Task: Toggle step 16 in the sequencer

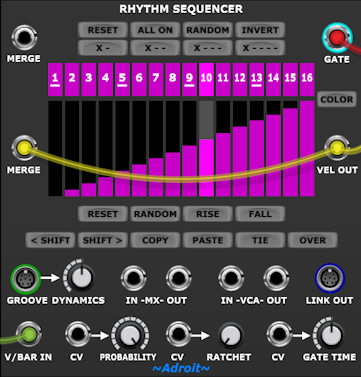Action: (x=307, y=79)
